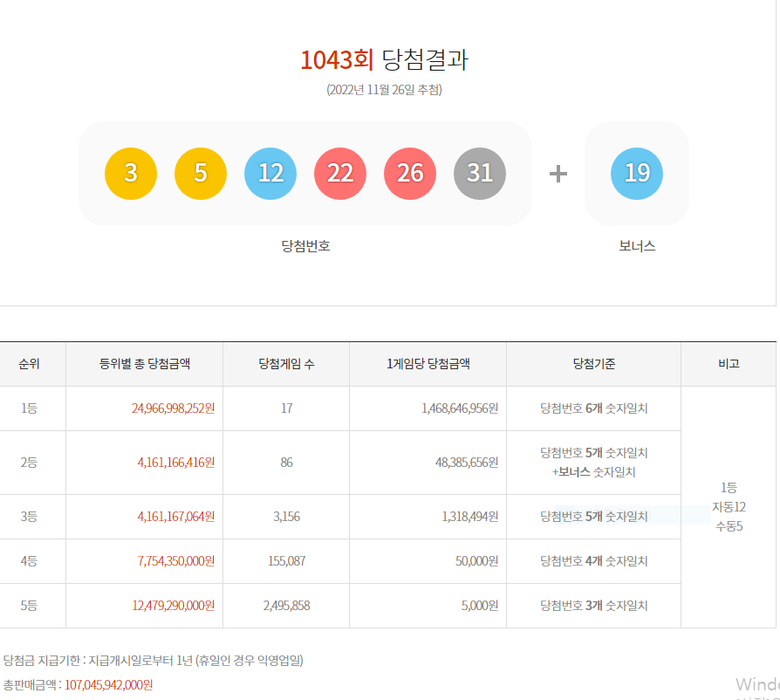780x700 pixels.
Task: Click winner count 86 in the 2등 row
Action: click(x=286, y=463)
